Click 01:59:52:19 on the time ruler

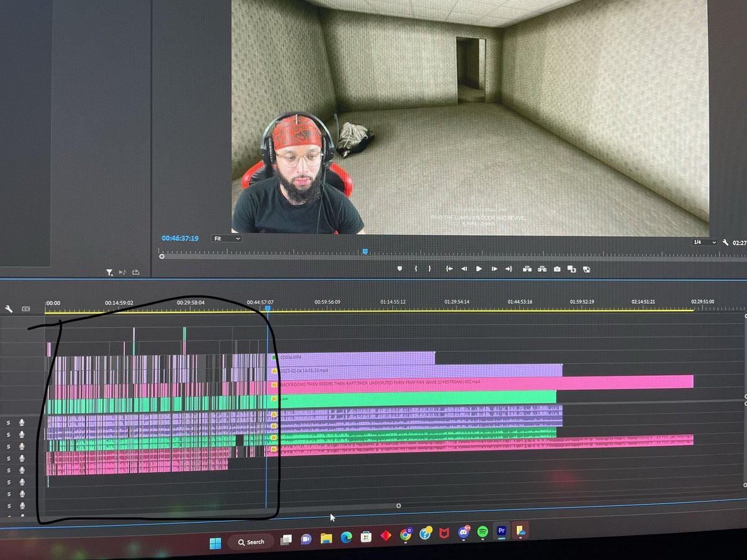coord(583,302)
